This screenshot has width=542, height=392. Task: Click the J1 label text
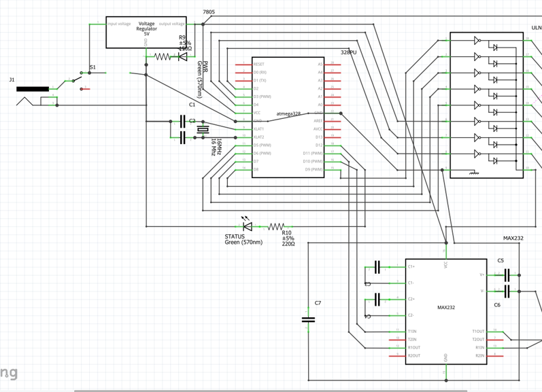12,79
